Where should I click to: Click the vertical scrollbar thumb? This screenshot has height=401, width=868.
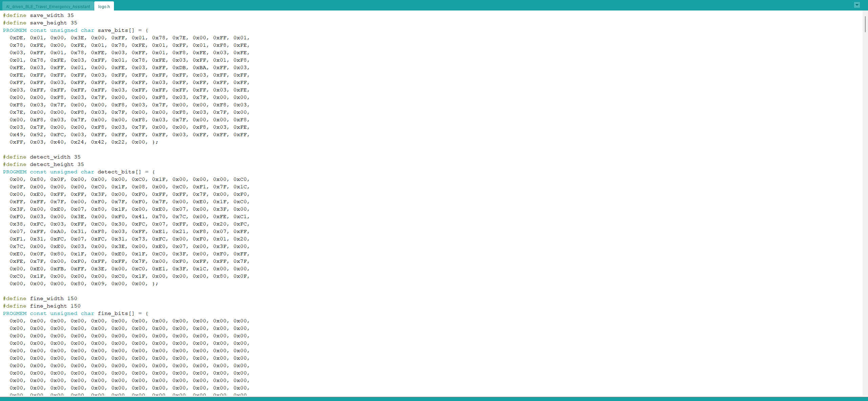click(x=865, y=24)
